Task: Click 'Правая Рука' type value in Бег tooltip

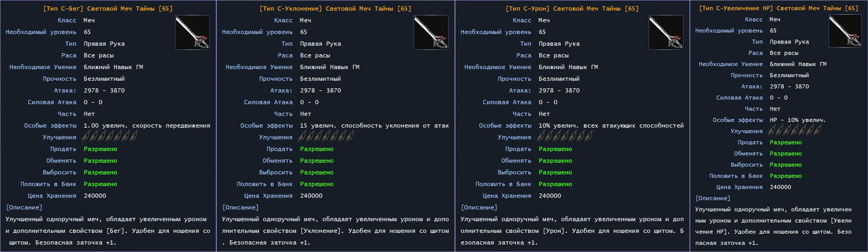Action: click(104, 44)
